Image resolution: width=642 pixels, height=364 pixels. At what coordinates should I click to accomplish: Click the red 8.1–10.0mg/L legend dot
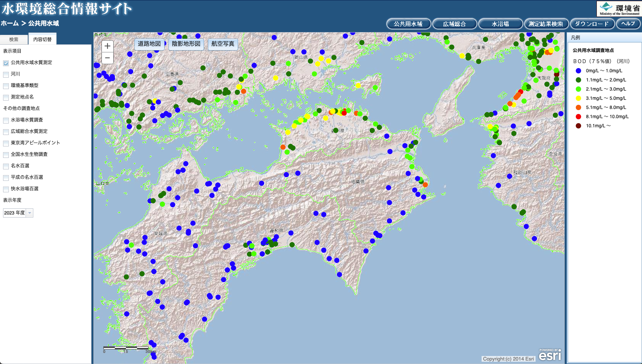coord(578,117)
